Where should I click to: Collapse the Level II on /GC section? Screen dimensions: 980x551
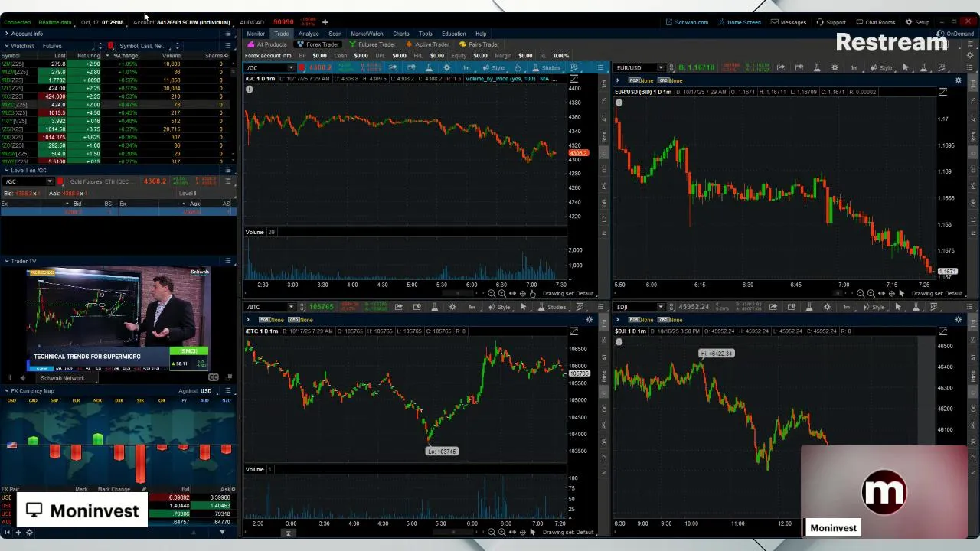pyautogui.click(x=7, y=171)
